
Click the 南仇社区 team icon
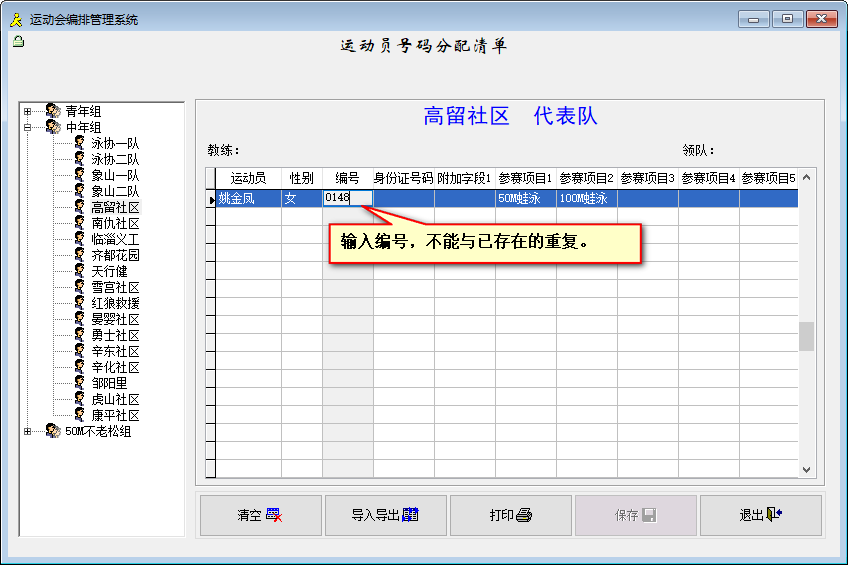[x=80, y=223]
